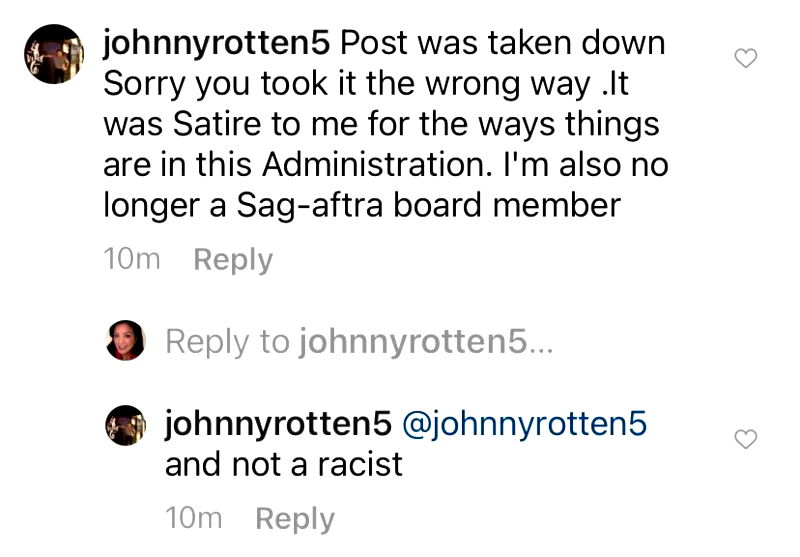The image size is (800, 557).
Task: Tap the text "and not a racist"
Action: [283, 465]
